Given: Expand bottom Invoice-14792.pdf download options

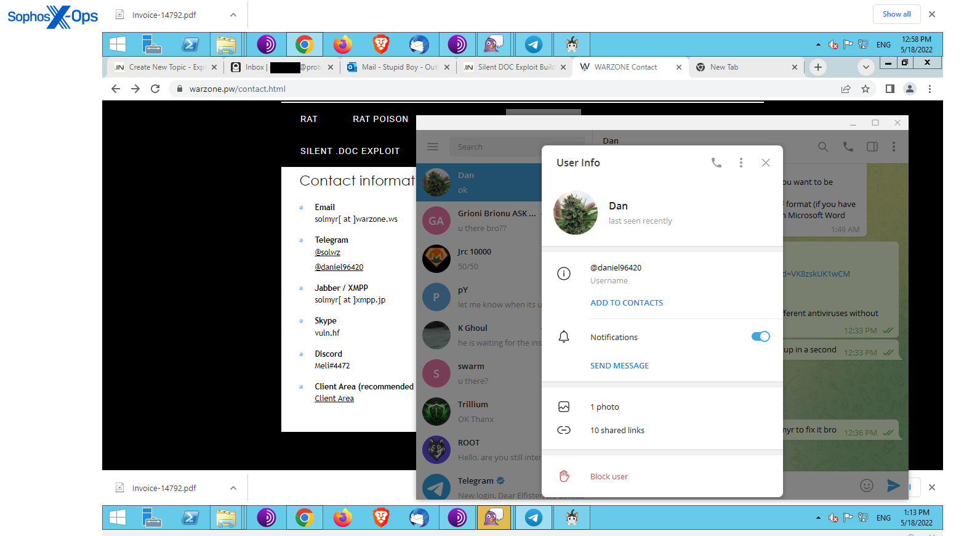Looking at the screenshot, I should pyautogui.click(x=233, y=488).
